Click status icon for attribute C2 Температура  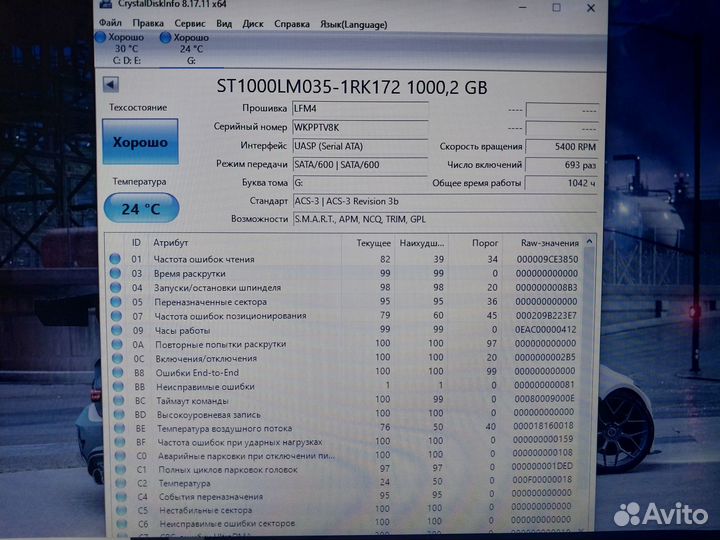[121, 483]
